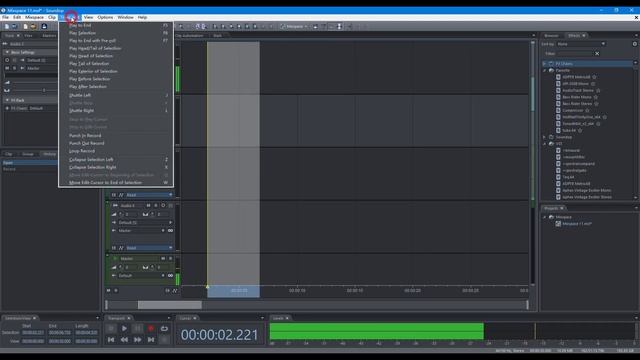Screen dimensions: 640x360
Task: Toggle the Loop button in Transport
Action: point(164,328)
